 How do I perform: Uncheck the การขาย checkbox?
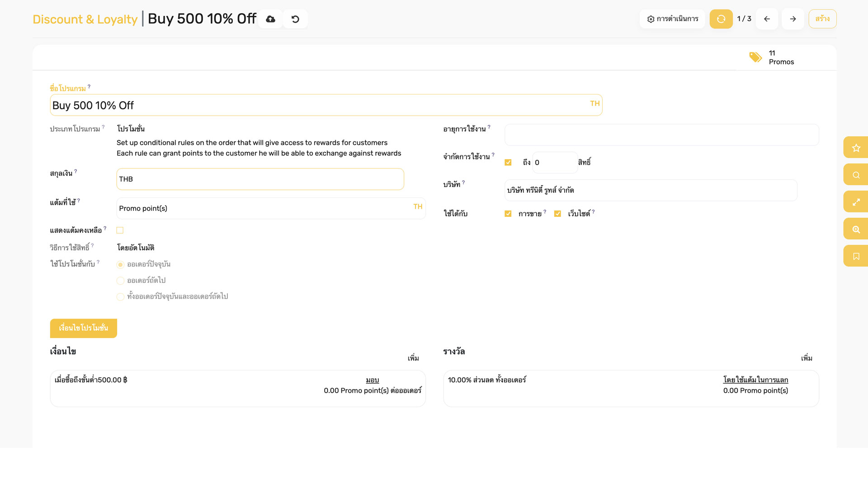pos(508,214)
